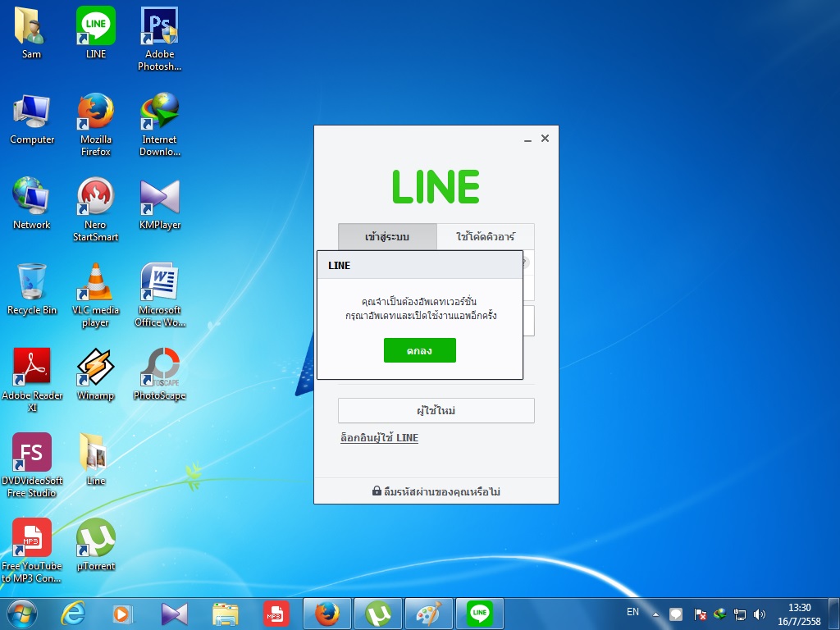The height and width of the screenshot is (630, 840).
Task: Select the Adobe Photoshop desktop shortcut
Action: [x=160, y=39]
